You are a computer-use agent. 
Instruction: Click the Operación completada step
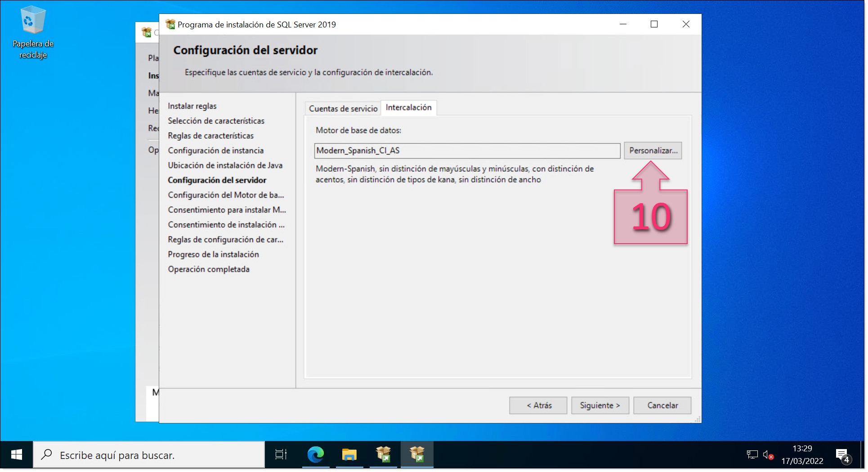(209, 269)
